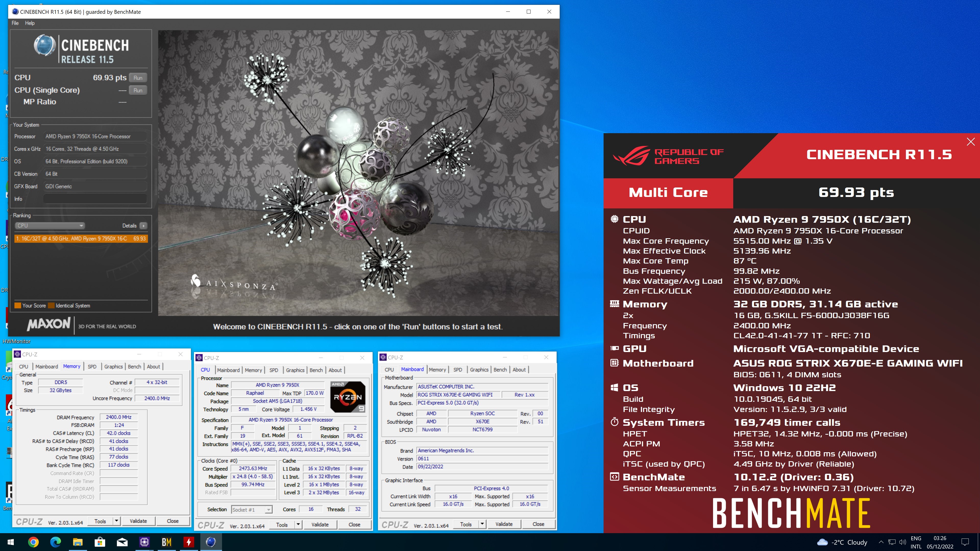Open the notification center icon
Screen dimensions: 980x551
point(965,542)
